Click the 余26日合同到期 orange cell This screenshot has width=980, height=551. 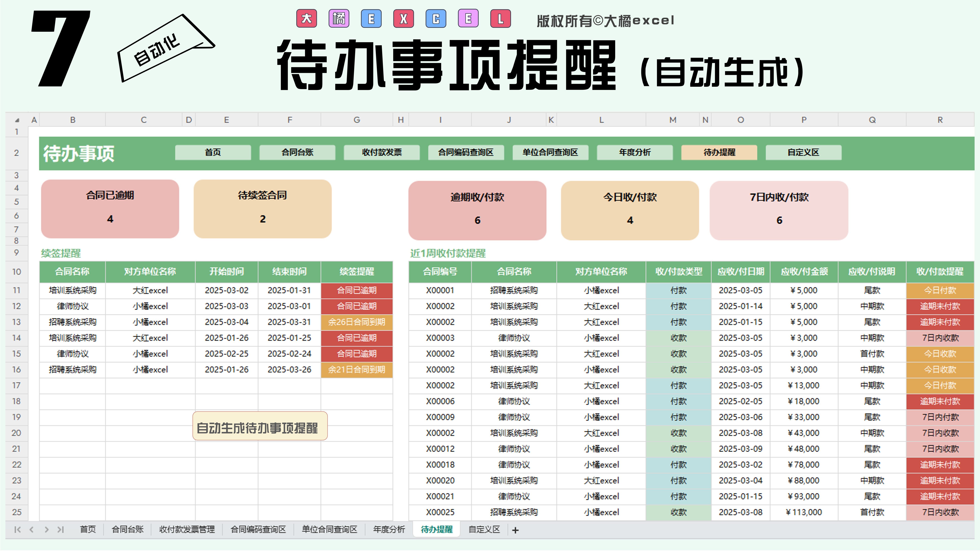tap(357, 322)
